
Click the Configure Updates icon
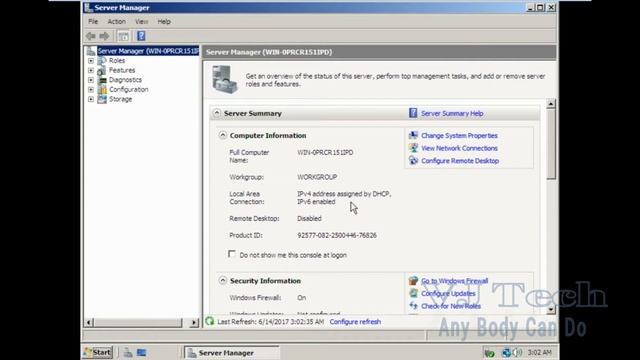413,293
